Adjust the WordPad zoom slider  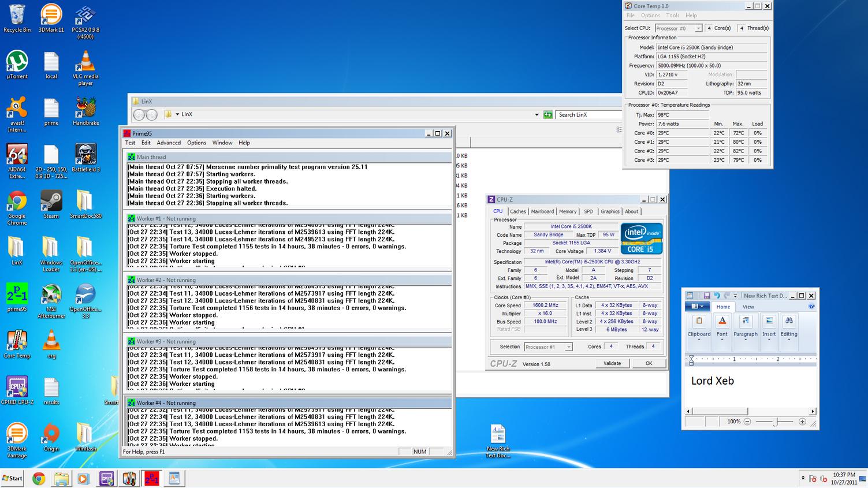click(775, 422)
